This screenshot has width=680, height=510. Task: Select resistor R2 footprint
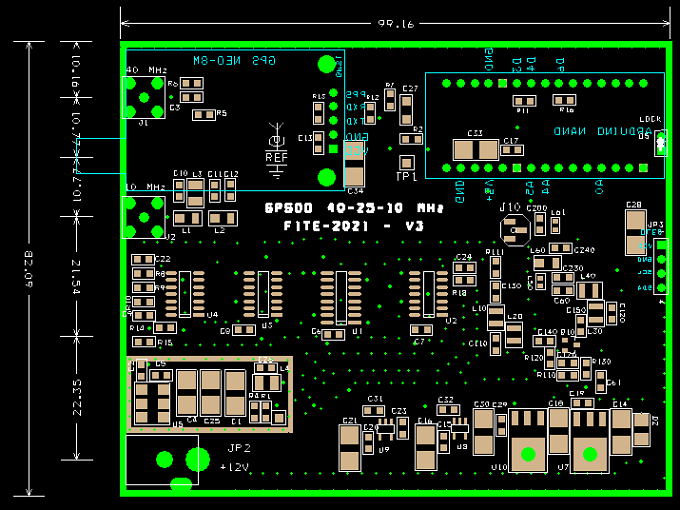tap(411, 139)
